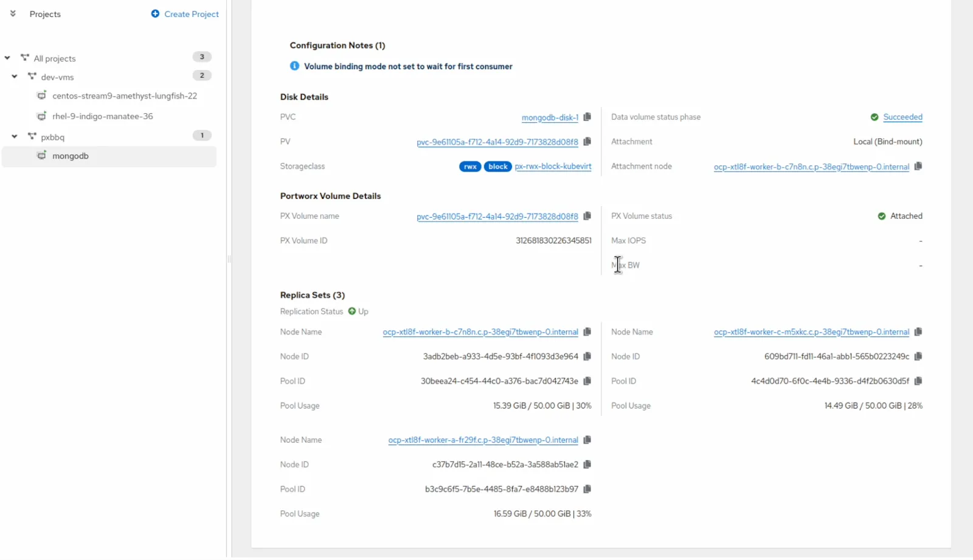This screenshot has width=973, height=560.
Task: Click Create Project
Action: (185, 14)
